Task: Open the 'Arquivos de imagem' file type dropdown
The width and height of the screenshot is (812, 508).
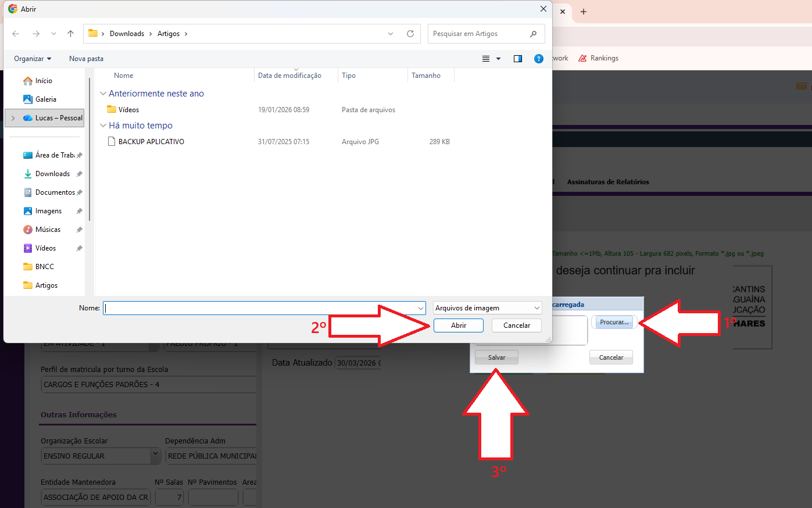Action: coord(487,308)
